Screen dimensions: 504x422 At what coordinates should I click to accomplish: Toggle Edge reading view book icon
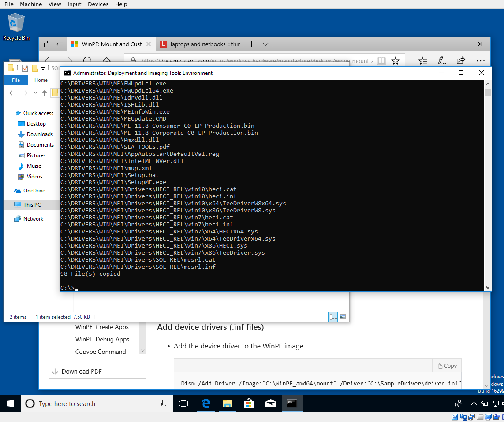tap(381, 61)
